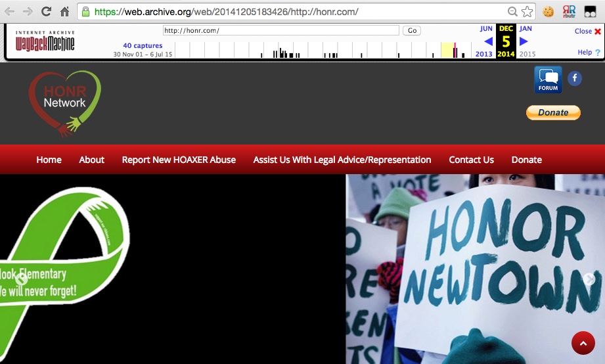605x364 pixels.
Task: Bookmark the page with the star icon
Action: point(527,12)
